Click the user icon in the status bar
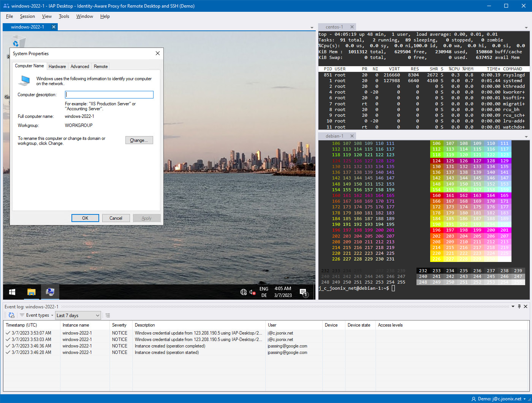 [x=473, y=399]
